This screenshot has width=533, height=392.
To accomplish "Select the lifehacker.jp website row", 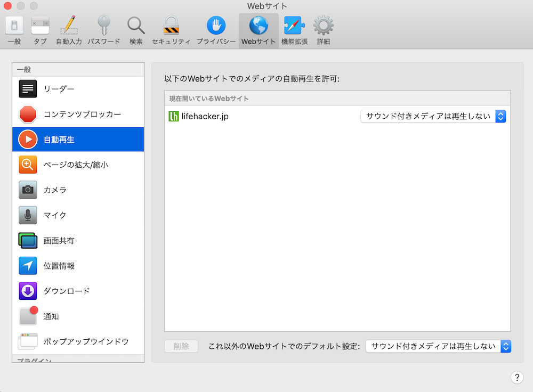I will click(x=337, y=117).
